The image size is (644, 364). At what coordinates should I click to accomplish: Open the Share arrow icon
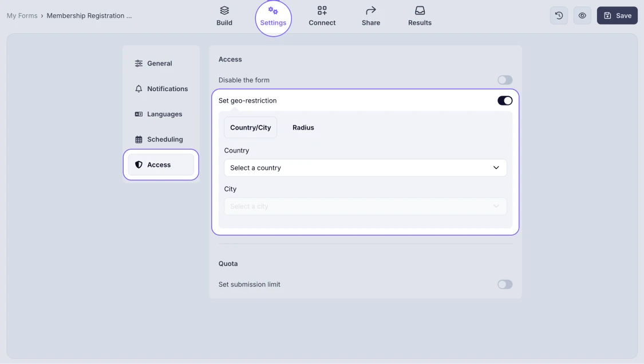[x=370, y=10]
